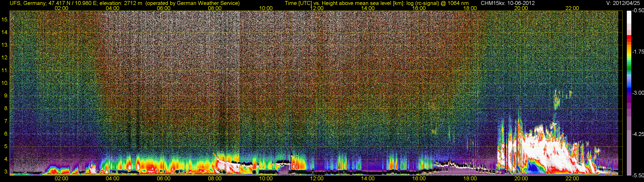Select "06:00" on the bottom time axis
Screen dimensions: 644x182
pos(164,179)
